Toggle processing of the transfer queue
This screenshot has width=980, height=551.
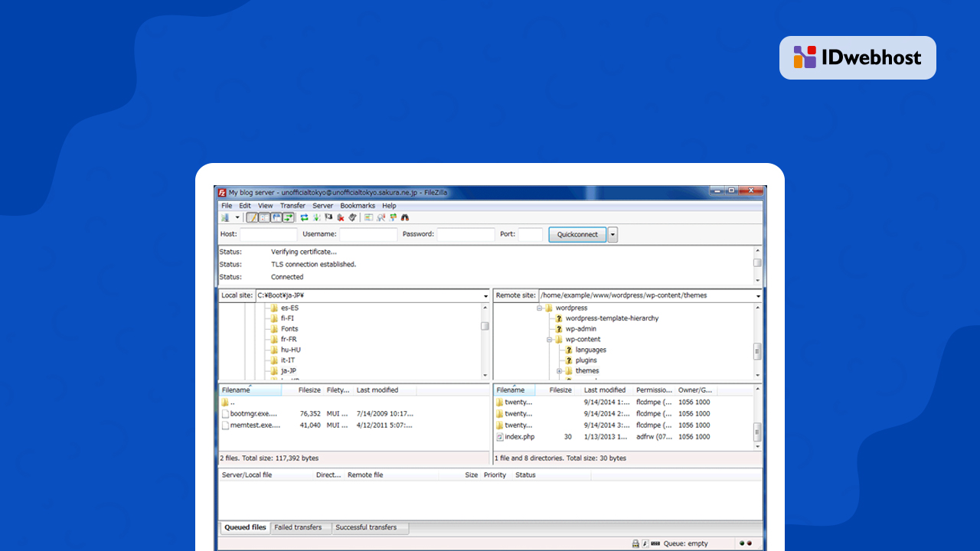(316, 217)
